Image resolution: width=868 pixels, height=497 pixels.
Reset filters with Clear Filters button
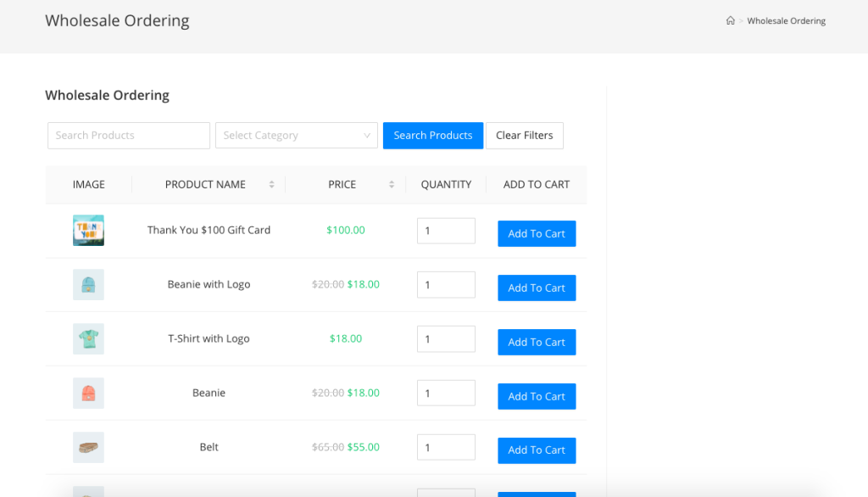tap(524, 136)
